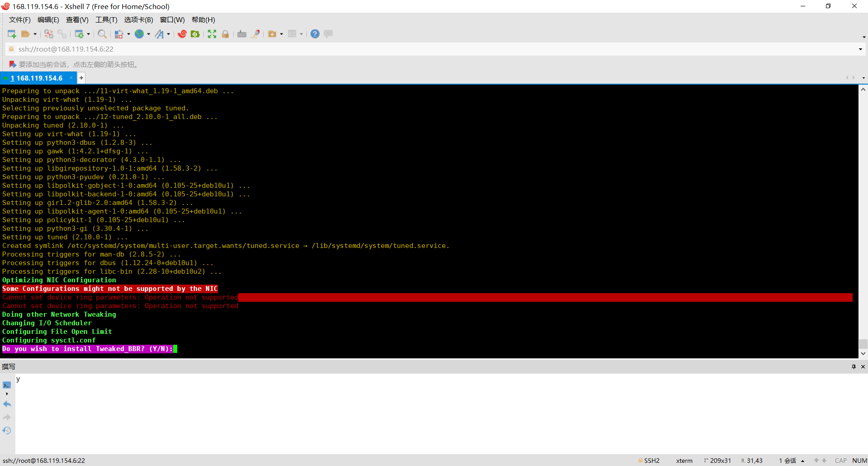Open the font dropdown arrow
Image resolution: width=868 pixels, height=466 pixels.
[x=169, y=34]
